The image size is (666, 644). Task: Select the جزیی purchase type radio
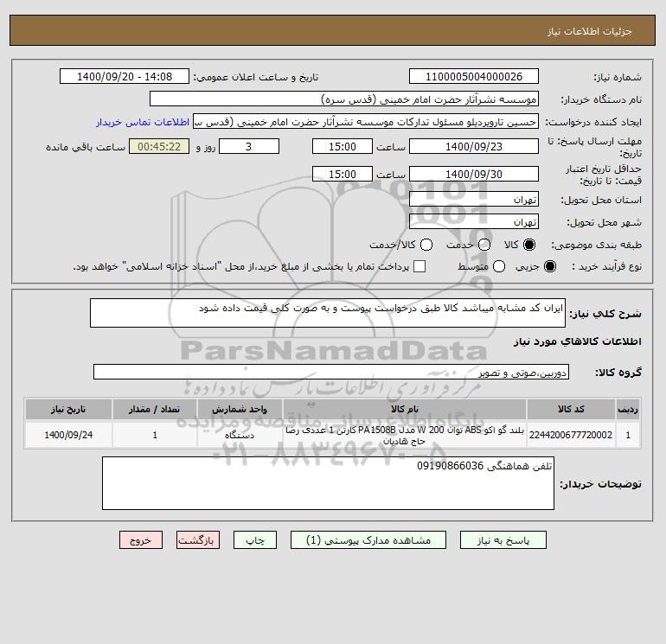click(x=549, y=266)
